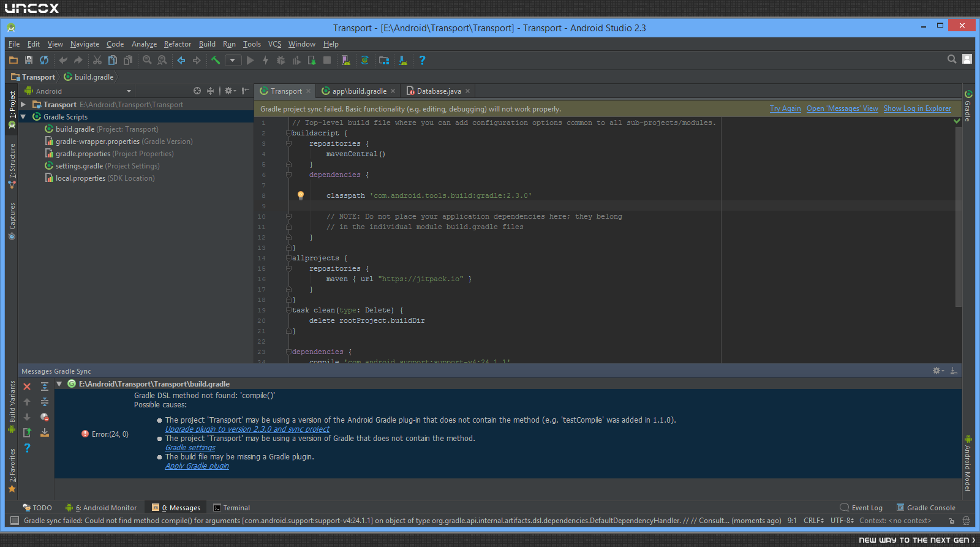Close the Transport editor tab
The height and width of the screenshot is (547, 980).
(x=309, y=91)
